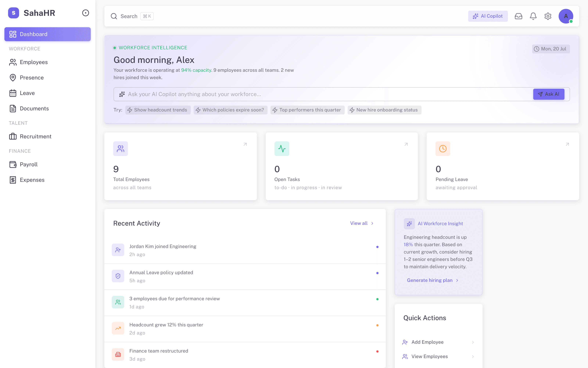This screenshot has height=368, width=588.
Task: Open Documents in the sidebar
Action: (48, 109)
